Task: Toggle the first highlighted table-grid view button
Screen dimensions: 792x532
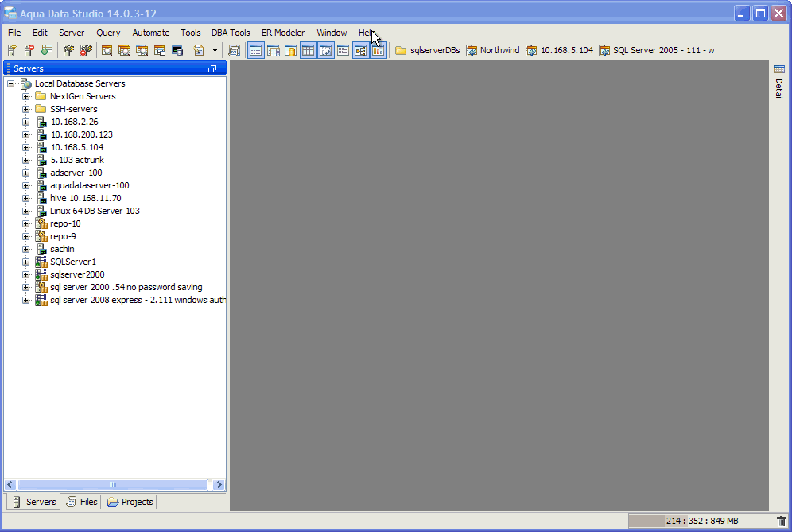Action: coord(256,50)
